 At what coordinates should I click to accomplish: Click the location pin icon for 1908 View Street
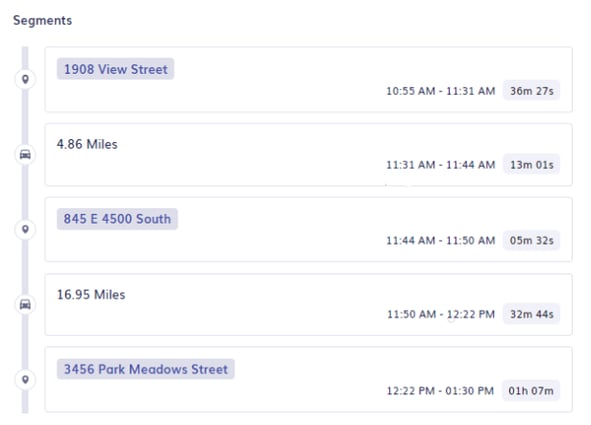coord(25,79)
